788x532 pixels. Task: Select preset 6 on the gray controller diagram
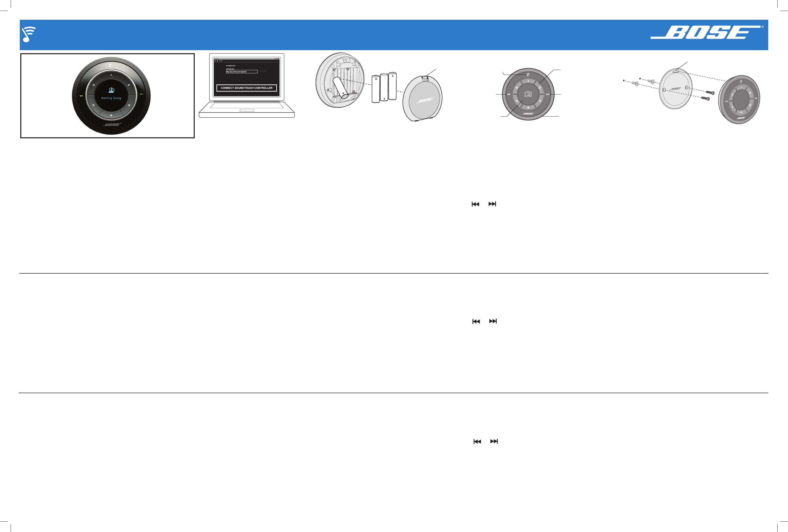(x=517, y=88)
